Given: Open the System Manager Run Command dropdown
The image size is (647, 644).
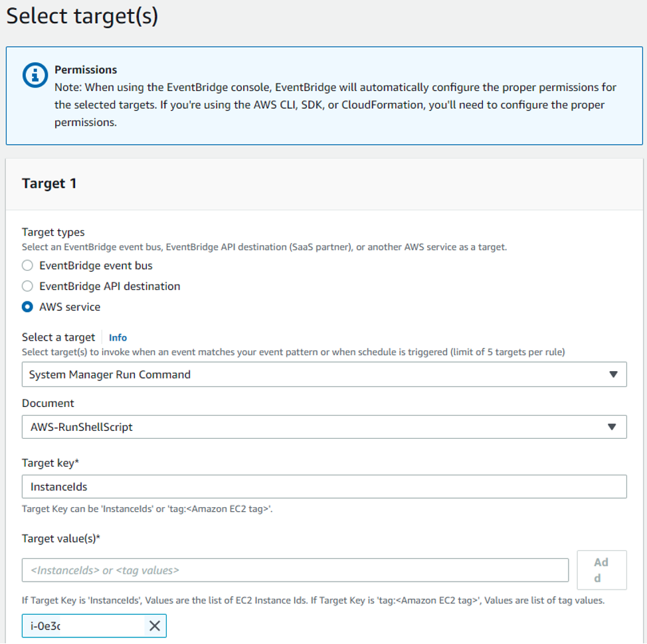Looking at the screenshot, I should pos(323,374).
